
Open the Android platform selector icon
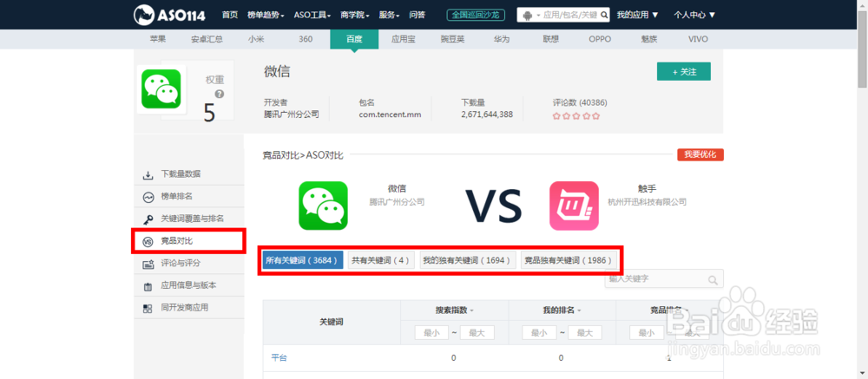527,15
